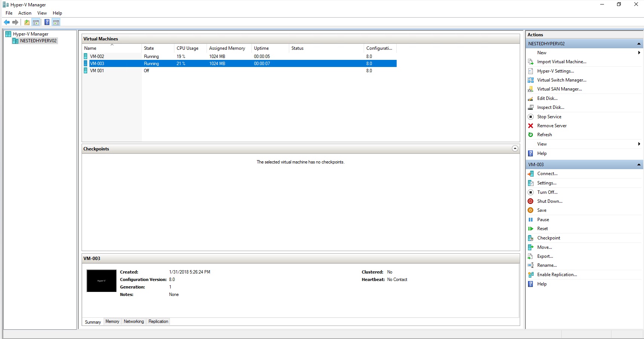The width and height of the screenshot is (644, 339).
Task: Click the VM-003 Settings icon
Action: 531,183
